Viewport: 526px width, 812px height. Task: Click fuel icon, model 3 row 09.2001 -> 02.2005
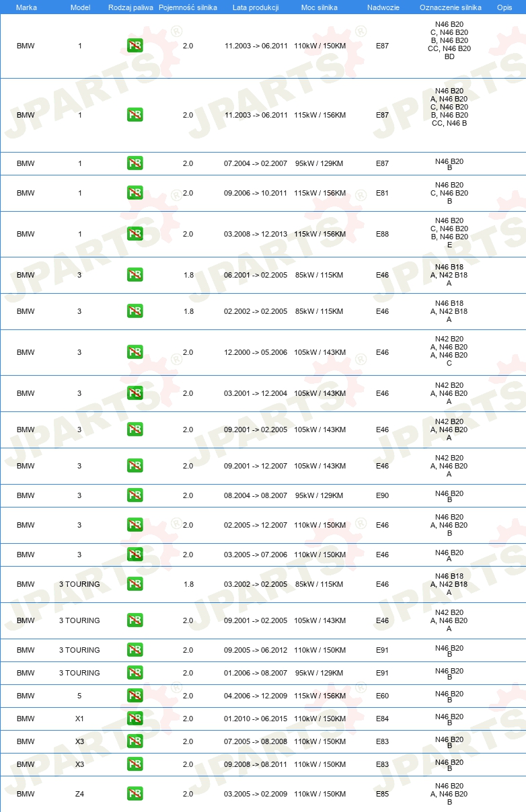(x=135, y=430)
